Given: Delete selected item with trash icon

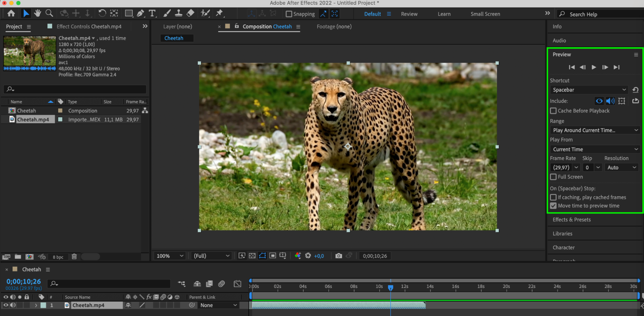Looking at the screenshot, I should [x=74, y=257].
